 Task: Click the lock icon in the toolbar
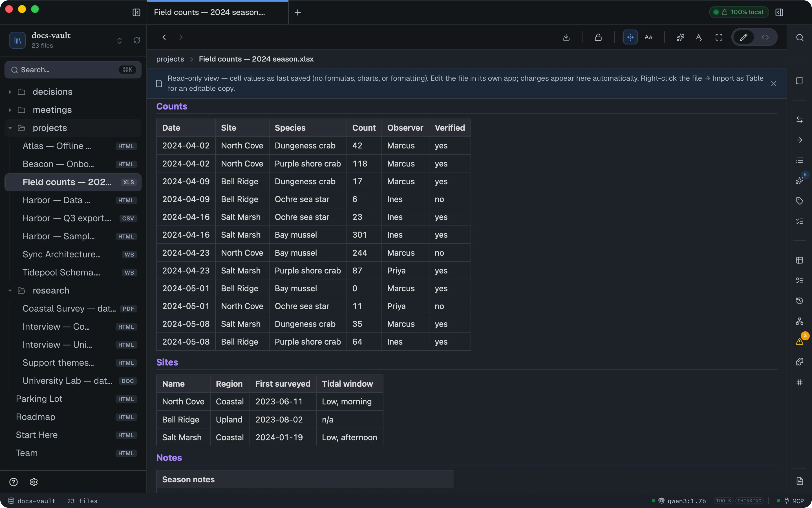pyautogui.click(x=598, y=37)
